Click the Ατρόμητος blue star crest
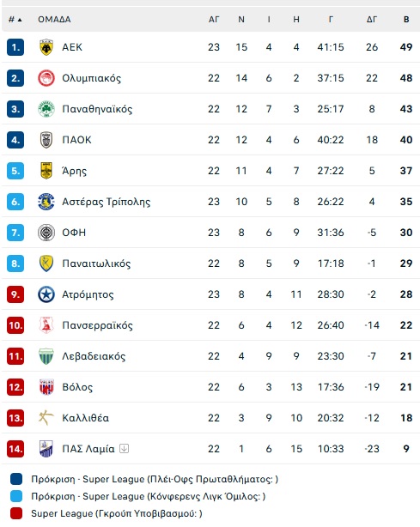420x527 pixels. [x=46, y=294]
